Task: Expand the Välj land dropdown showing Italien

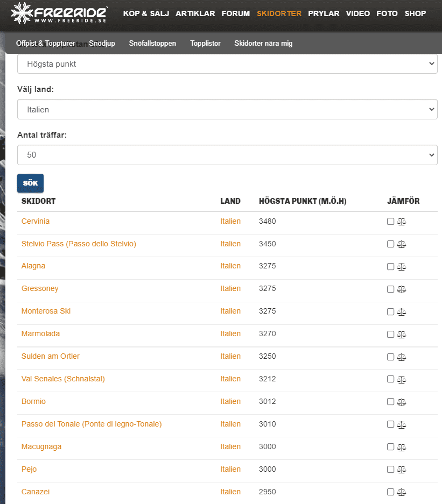Action: (x=227, y=109)
